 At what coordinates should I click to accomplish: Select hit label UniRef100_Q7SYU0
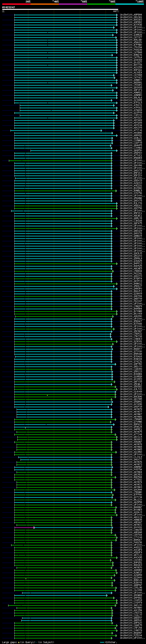[131, 352]
